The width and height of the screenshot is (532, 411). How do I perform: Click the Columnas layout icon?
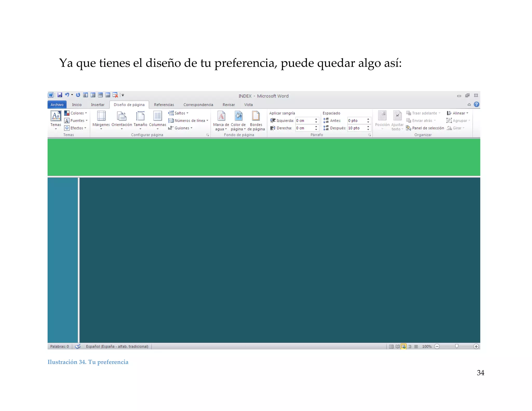click(157, 116)
